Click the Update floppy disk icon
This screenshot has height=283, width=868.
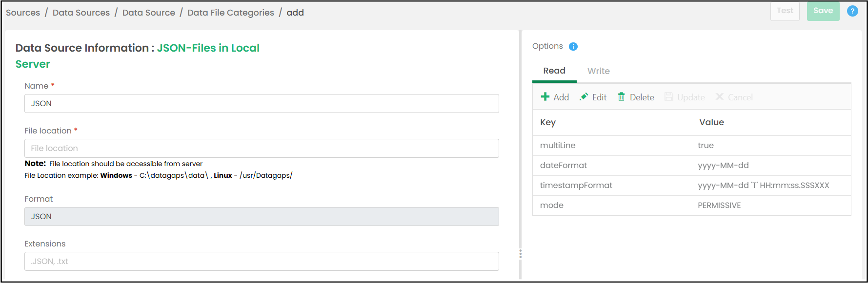click(x=669, y=97)
